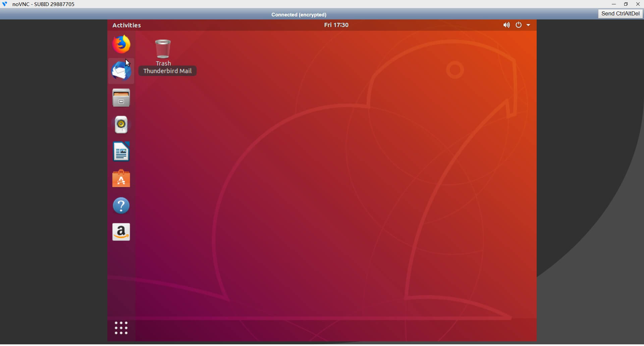Click the power icon in top bar
This screenshot has height=346, width=644.
[x=519, y=25]
